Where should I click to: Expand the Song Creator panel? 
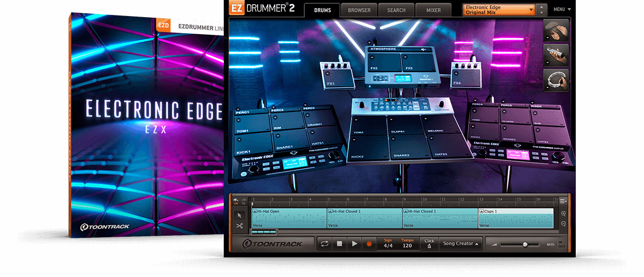pos(460,244)
